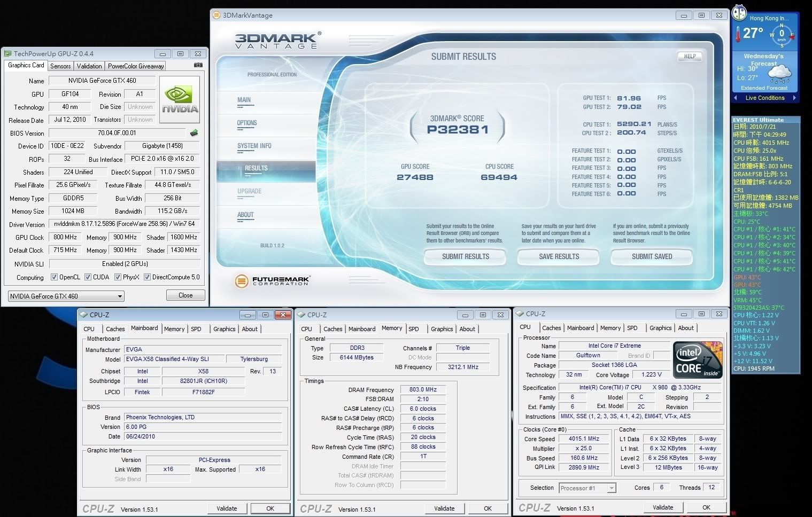The width and height of the screenshot is (812, 517).
Task: Open UPGRADE section in 3DMark Vantage
Action: (250, 191)
